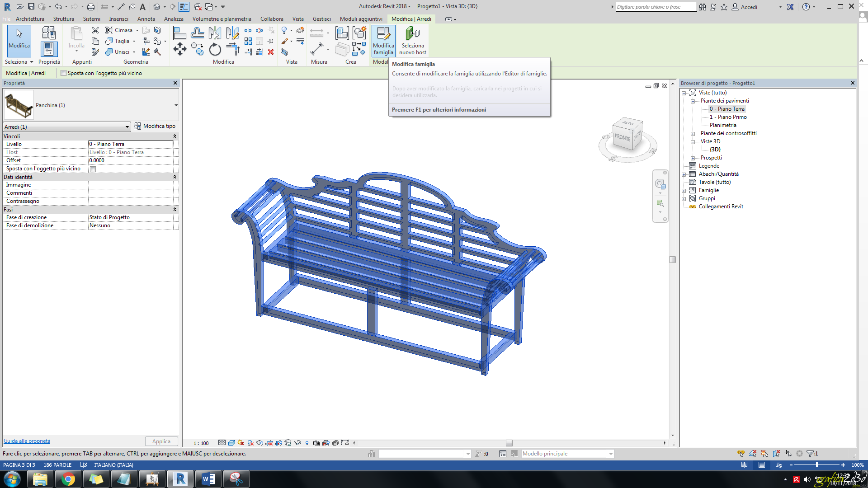
Task: Select the Move tool
Action: click(x=179, y=49)
